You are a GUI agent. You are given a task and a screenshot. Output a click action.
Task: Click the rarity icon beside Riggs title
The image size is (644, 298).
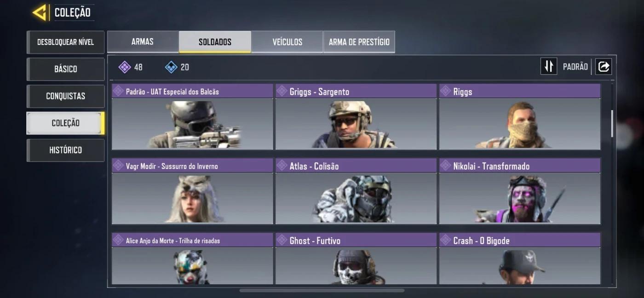coord(445,91)
